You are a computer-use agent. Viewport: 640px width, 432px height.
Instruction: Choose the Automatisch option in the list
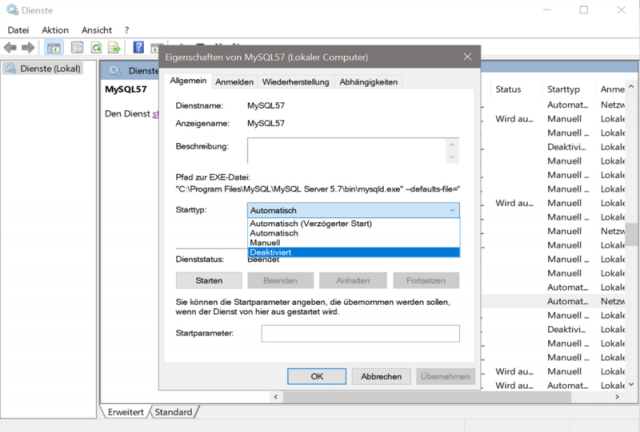(353, 233)
